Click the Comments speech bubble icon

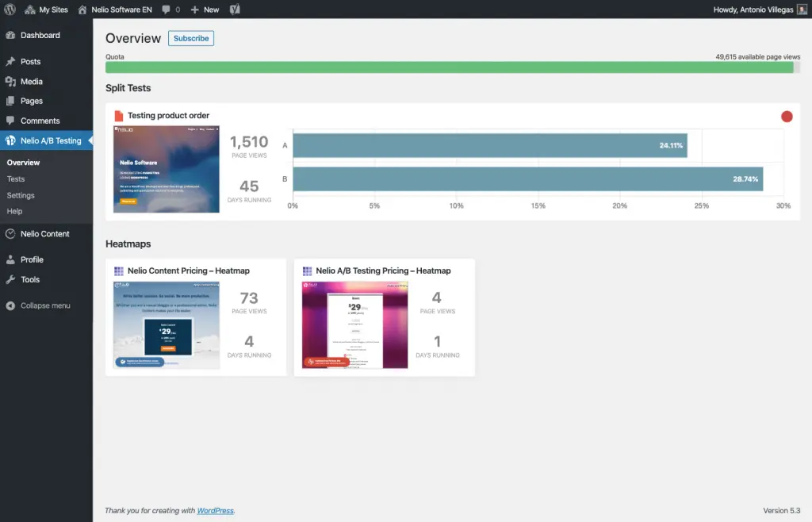click(10, 121)
